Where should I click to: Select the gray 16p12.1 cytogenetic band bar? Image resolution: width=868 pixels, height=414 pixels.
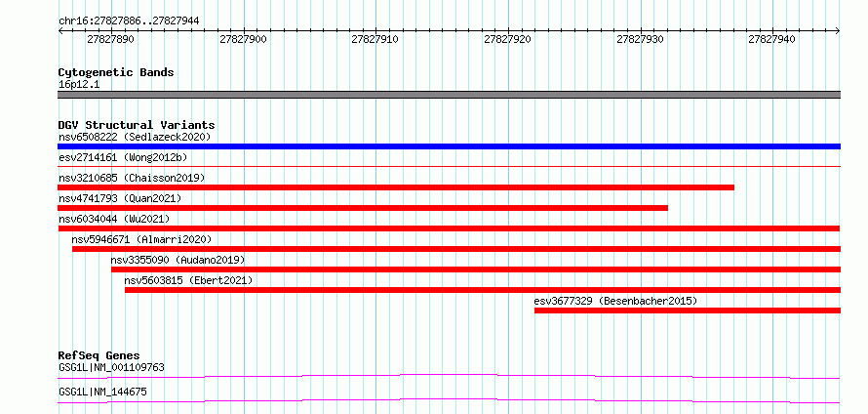point(449,95)
